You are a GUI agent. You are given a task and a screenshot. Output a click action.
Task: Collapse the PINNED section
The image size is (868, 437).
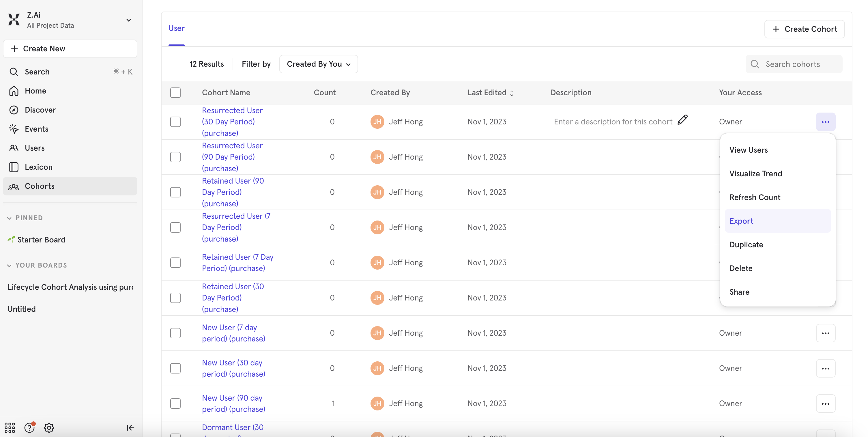tap(10, 218)
